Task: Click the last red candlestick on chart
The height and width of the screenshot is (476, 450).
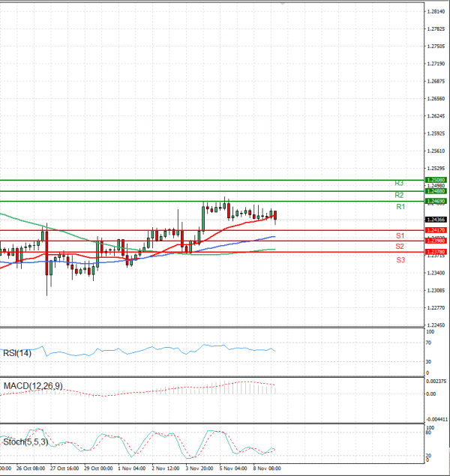Action: pos(275,216)
